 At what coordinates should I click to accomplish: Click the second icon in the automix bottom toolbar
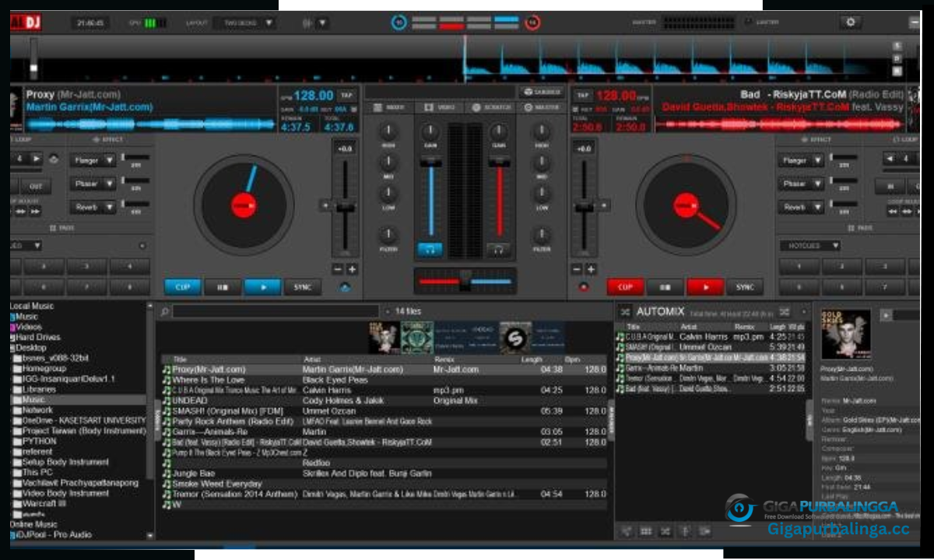[x=646, y=531]
